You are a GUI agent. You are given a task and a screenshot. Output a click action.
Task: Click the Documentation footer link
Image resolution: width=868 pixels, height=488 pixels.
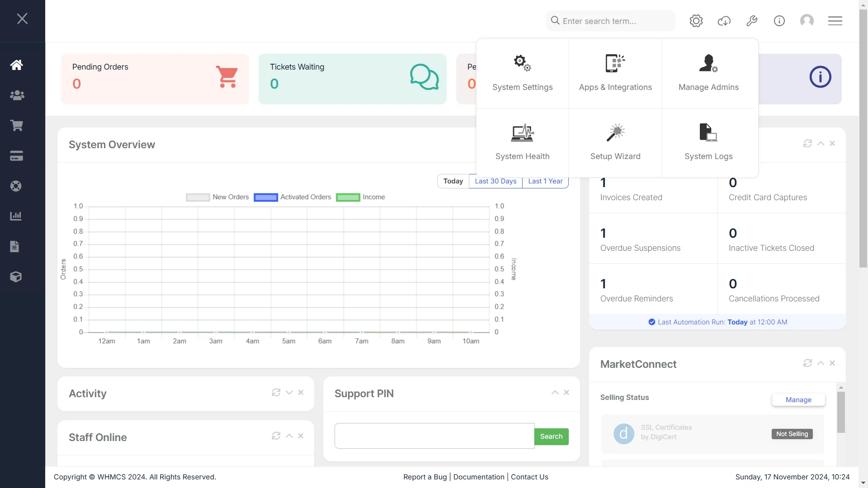coord(479,477)
